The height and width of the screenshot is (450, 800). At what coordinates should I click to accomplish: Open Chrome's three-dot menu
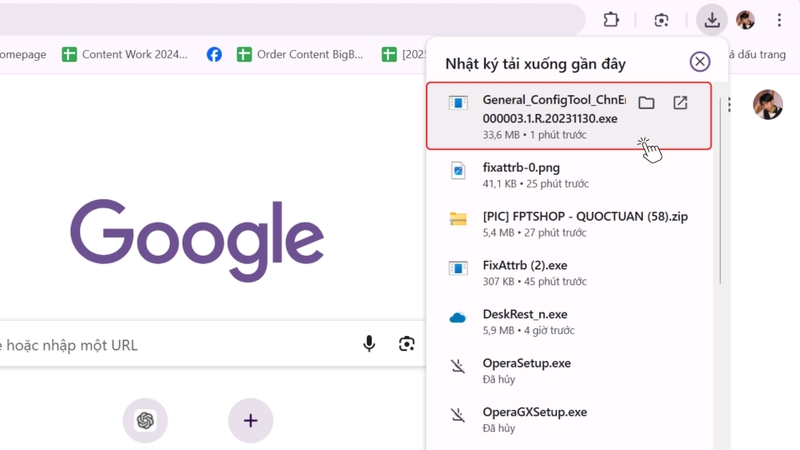[779, 20]
